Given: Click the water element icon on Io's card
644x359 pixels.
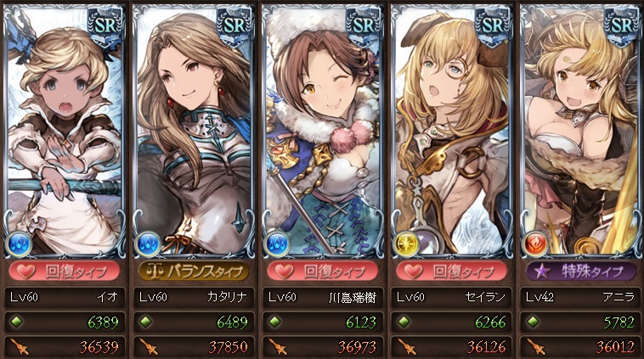Looking at the screenshot, I should pos(19,244).
